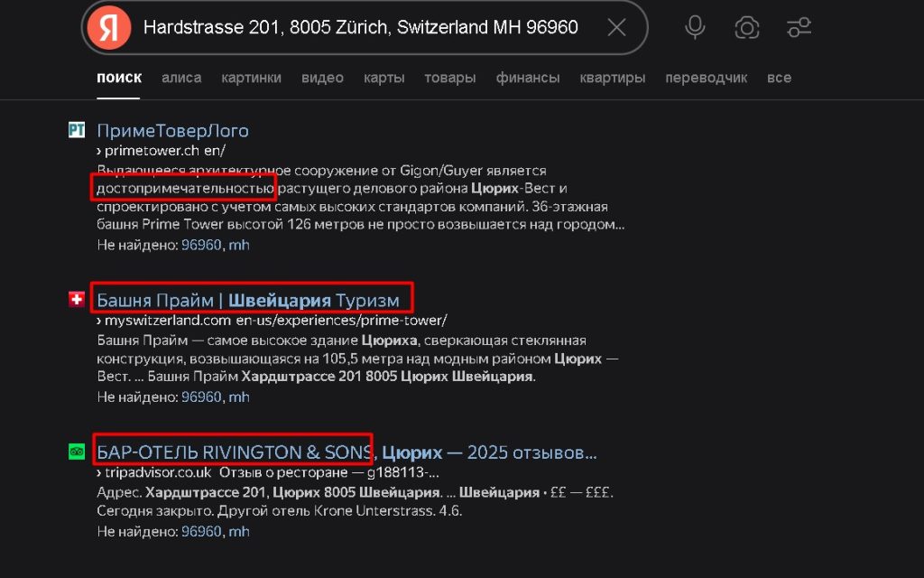924x578 pixels.
Task: Clear the search query with X icon
Action: point(616,27)
